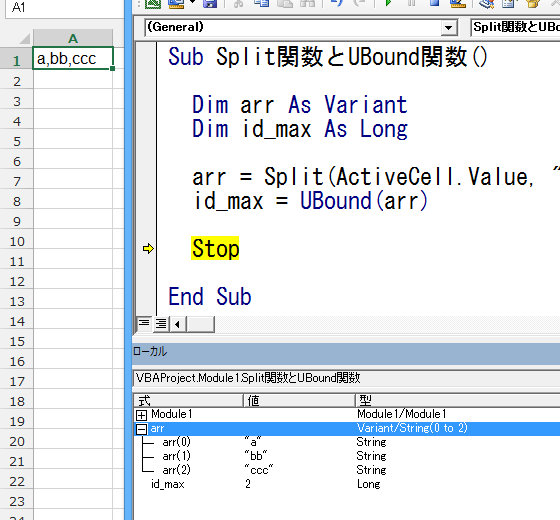Viewport: 560px width, 520px height.
Task: Click the code pane scroll-left arrow
Action: [x=178, y=324]
